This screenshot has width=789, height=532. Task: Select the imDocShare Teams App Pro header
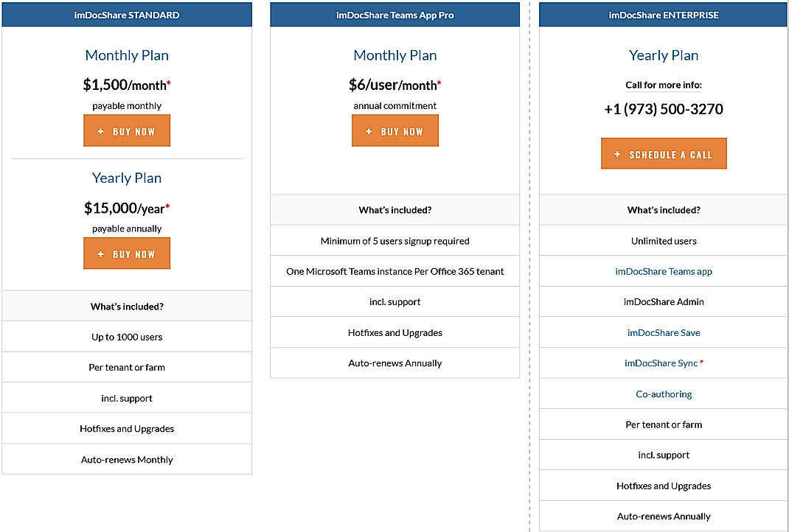[x=395, y=13]
